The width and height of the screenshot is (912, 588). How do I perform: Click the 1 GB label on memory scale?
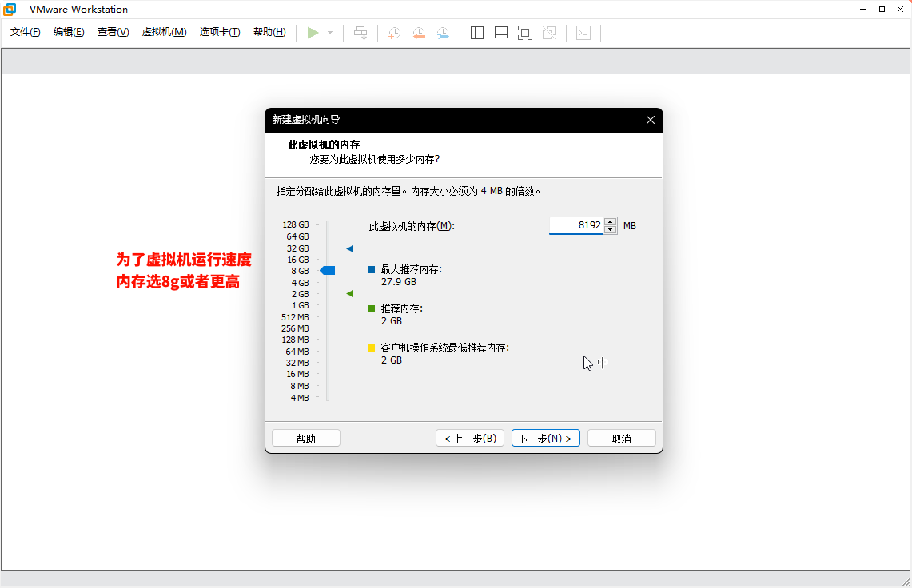click(x=300, y=305)
